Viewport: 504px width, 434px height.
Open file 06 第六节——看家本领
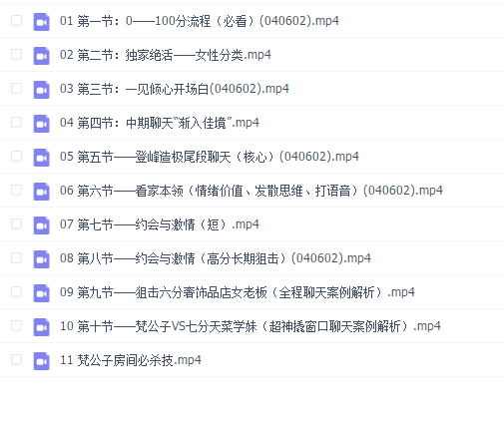click(x=252, y=191)
